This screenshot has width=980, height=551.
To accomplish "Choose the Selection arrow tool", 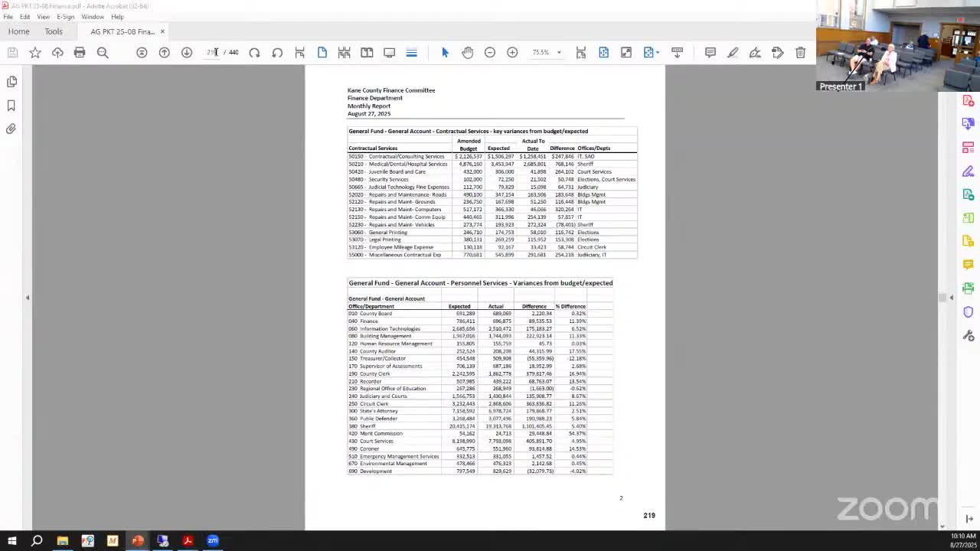I will [x=445, y=52].
